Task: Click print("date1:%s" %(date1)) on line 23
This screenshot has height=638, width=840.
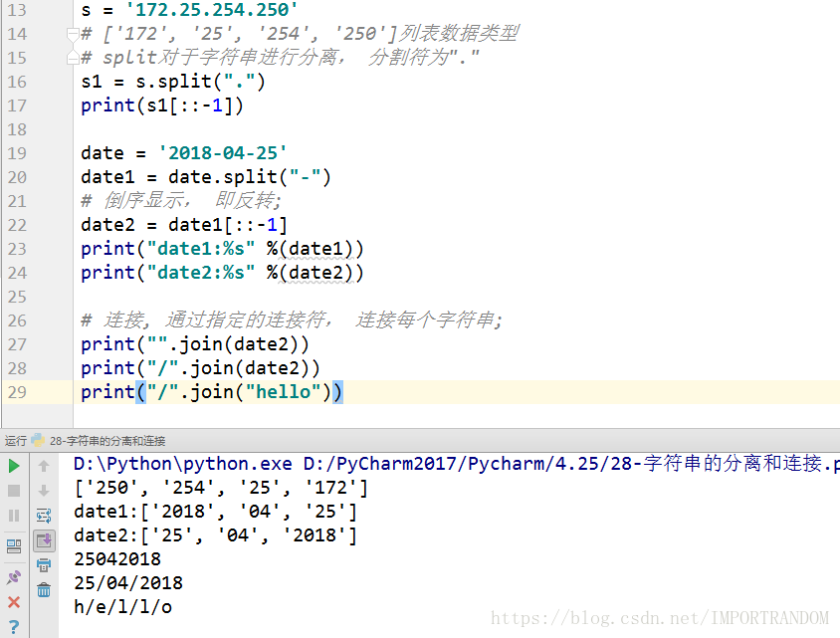Action: pyautogui.click(x=222, y=249)
